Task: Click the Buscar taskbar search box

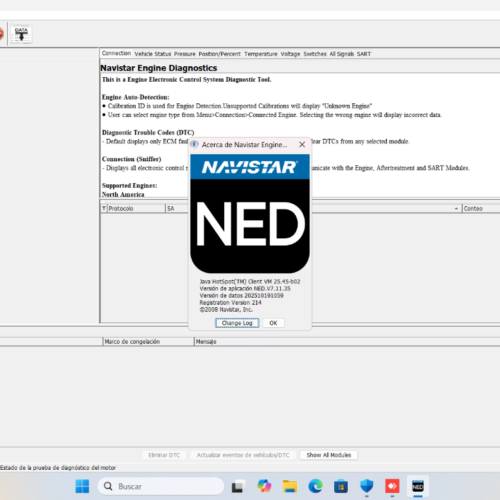Action: click(161, 486)
